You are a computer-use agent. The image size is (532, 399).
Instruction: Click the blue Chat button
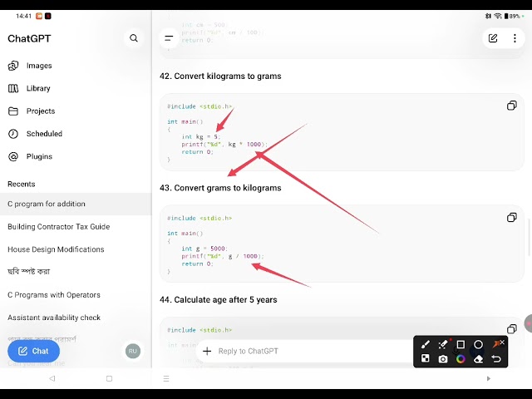(33, 351)
